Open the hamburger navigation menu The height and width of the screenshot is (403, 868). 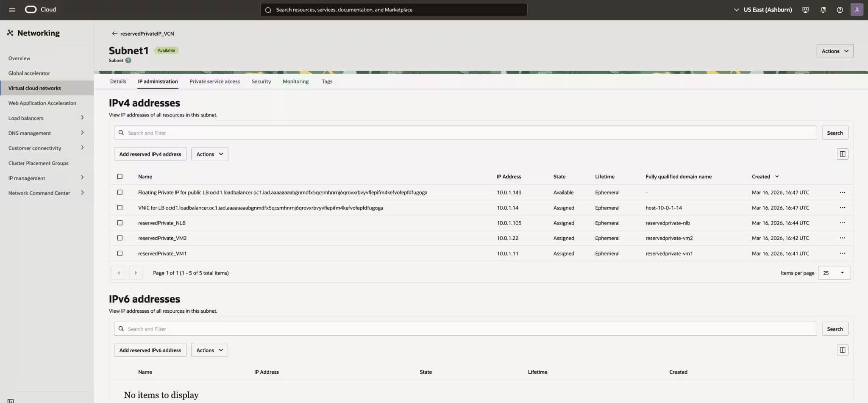click(x=12, y=10)
